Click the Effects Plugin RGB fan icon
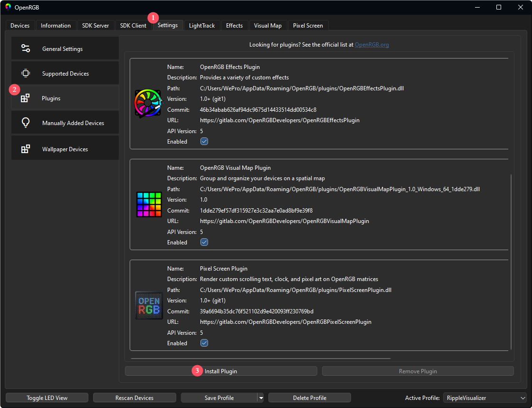Image resolution: width=532 pixels, height=408 pixels. point(149,104)
